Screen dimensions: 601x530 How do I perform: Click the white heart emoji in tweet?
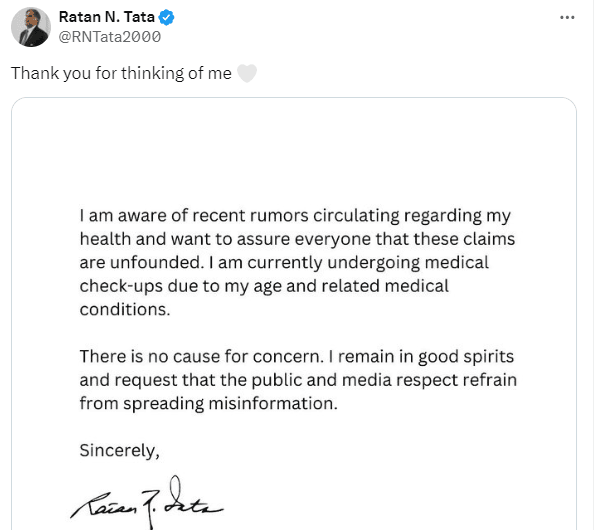coord(247,73)
